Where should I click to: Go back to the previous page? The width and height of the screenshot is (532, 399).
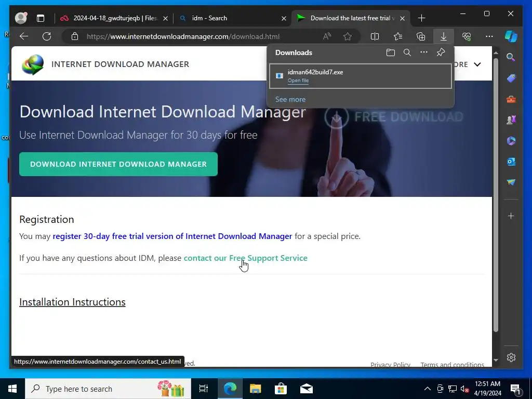pos(24,36)
